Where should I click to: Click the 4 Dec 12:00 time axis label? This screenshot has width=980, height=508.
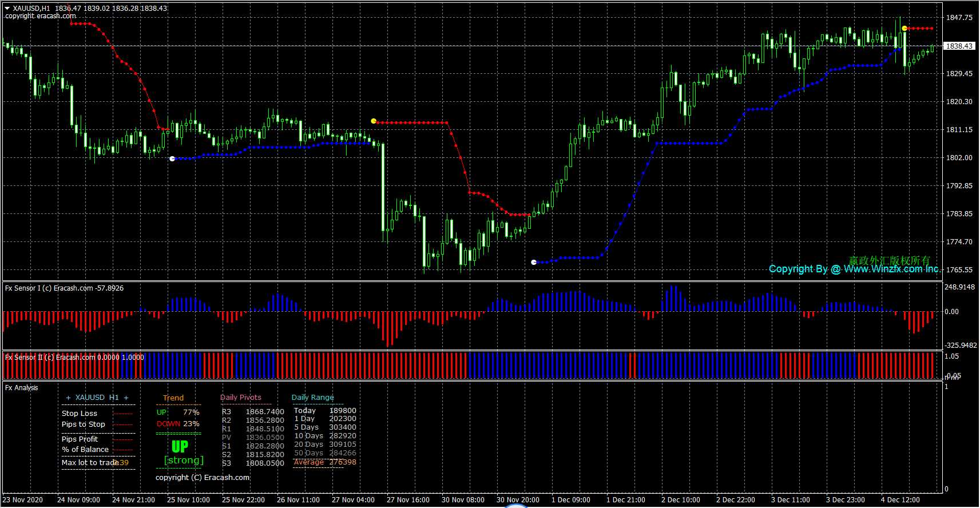(900, 499)
